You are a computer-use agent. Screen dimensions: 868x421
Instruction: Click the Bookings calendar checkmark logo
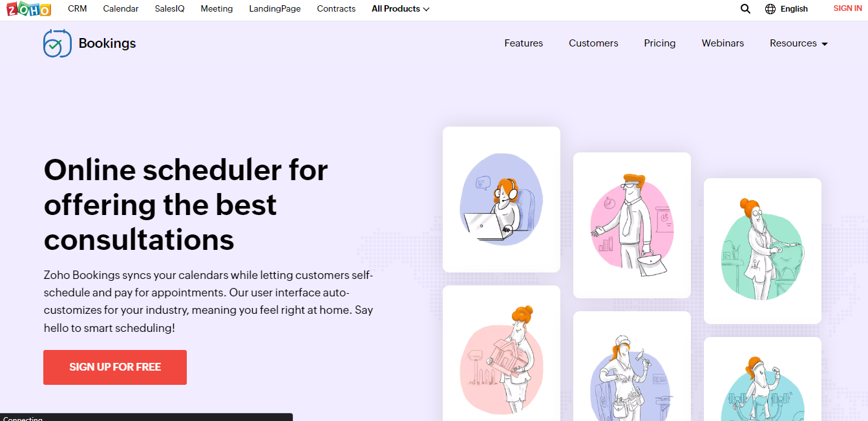click(x=58, y=43)
